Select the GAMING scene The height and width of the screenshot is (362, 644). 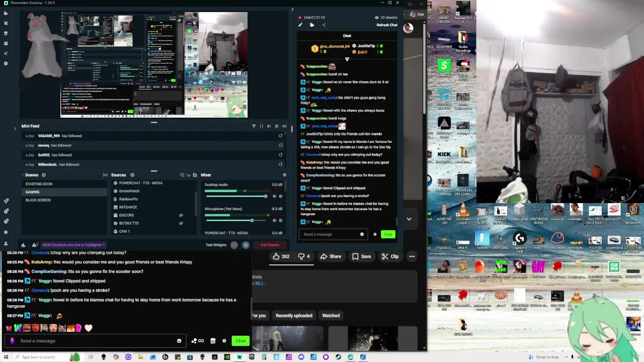point(64,192)
